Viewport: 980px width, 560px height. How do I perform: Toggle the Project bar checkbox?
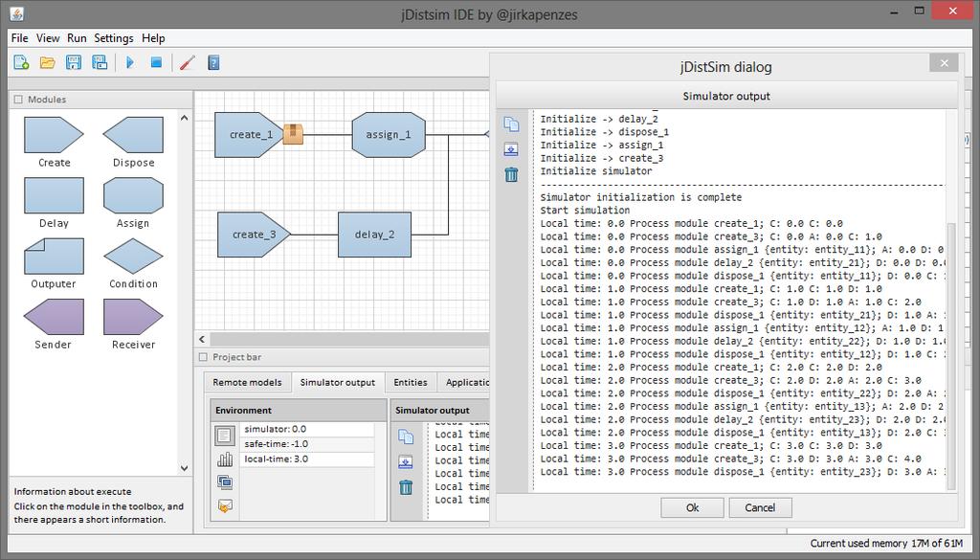pos(203,357)
